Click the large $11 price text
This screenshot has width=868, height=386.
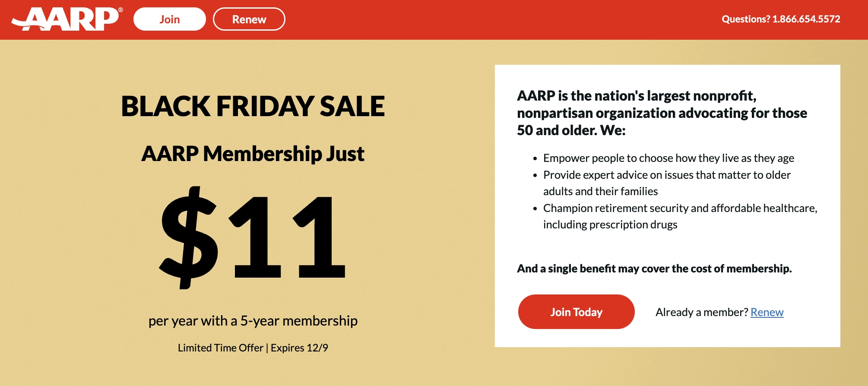tap(253, 235)
